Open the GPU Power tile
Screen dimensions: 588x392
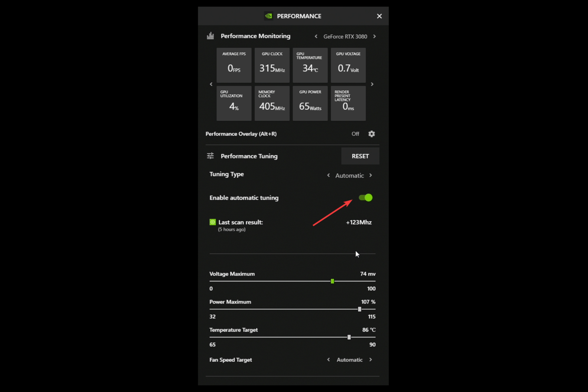(x=310, y=103)
